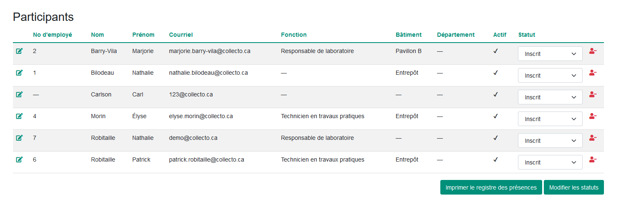Remove Élyse Morin using red user icon

pos(593,116)
